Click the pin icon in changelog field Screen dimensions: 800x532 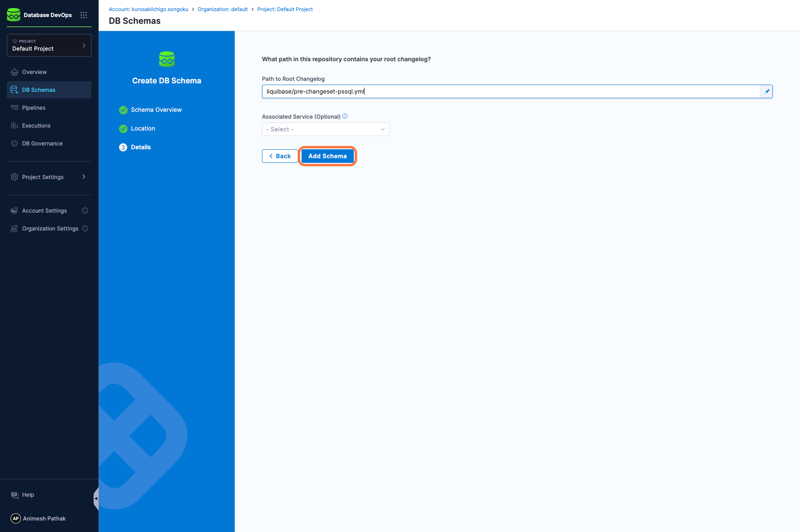[767, 91]
